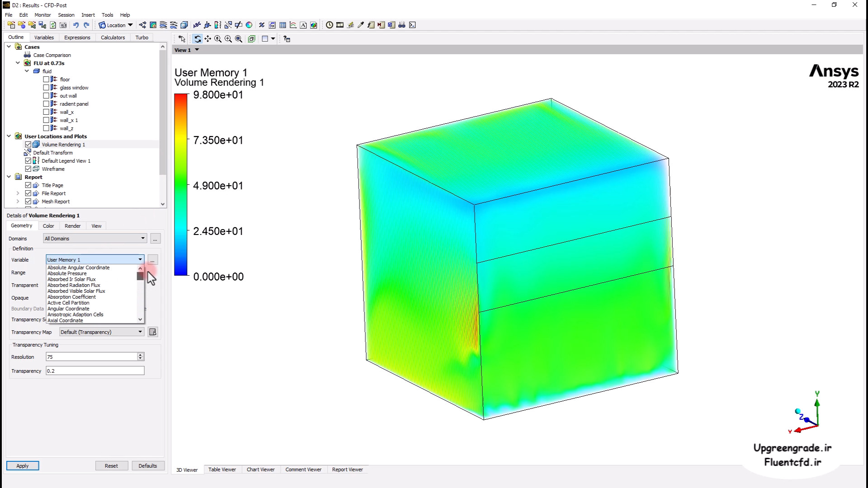Click the Transparency value field

pos(95,371)
